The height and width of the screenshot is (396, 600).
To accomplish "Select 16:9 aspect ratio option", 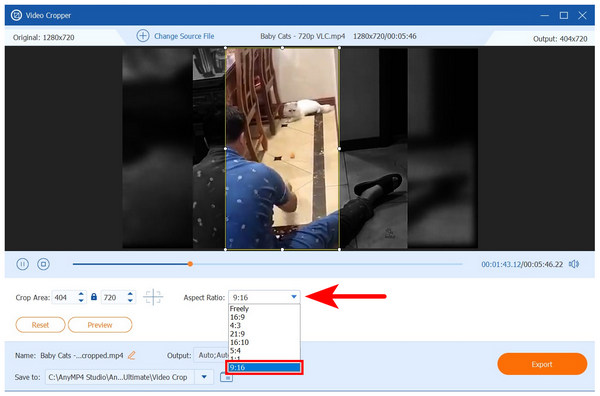I will point(264,317).
